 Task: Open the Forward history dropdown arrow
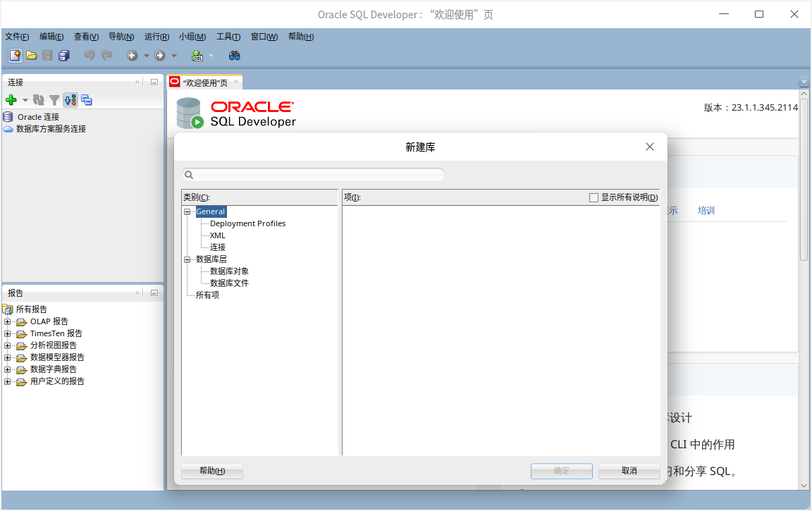(x=174, y=56)
